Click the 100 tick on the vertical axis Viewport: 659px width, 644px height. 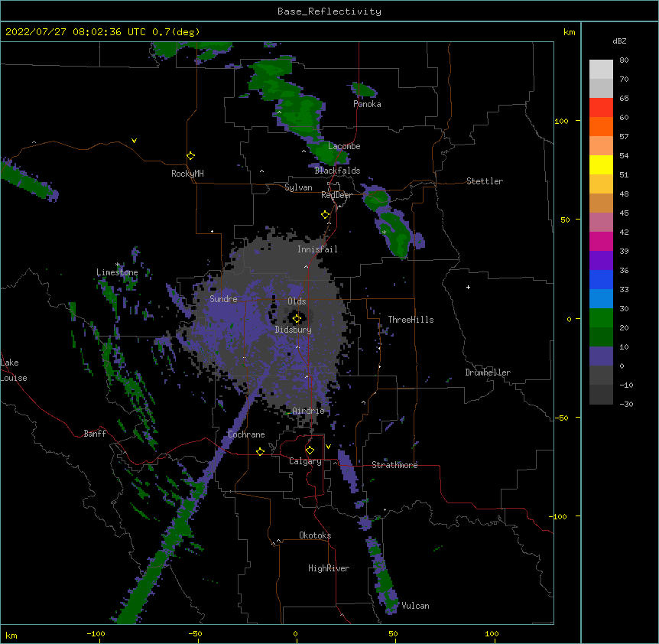pyautogui.click(x=561, y=121)
